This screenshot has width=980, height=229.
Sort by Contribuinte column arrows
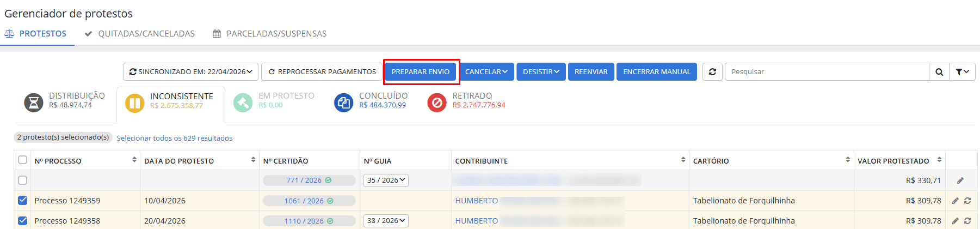[683, 160]
